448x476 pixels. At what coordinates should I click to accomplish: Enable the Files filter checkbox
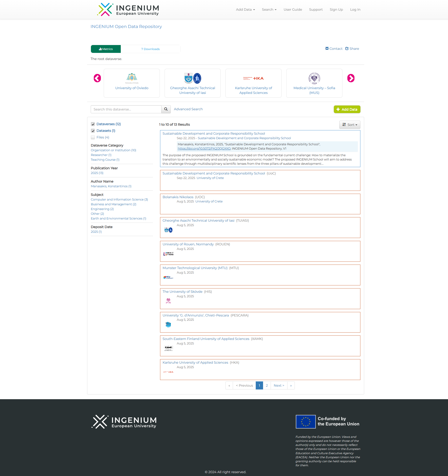coord(93,137)
